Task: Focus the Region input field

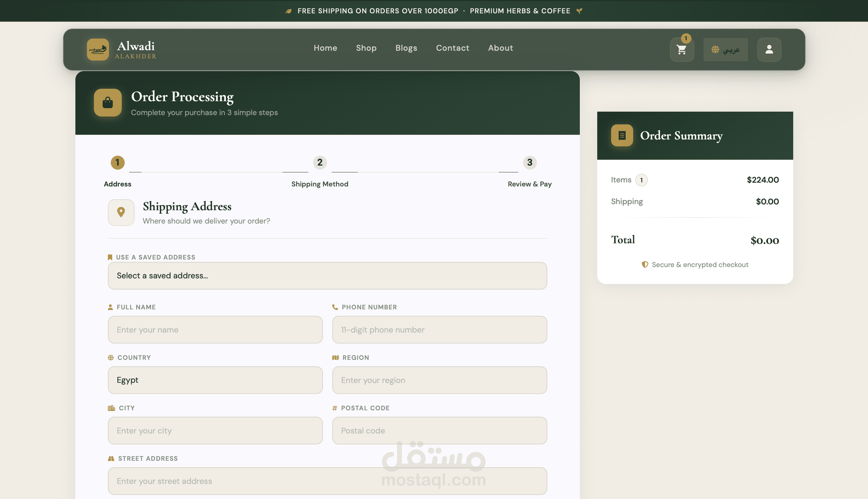Action: point(439,380)
